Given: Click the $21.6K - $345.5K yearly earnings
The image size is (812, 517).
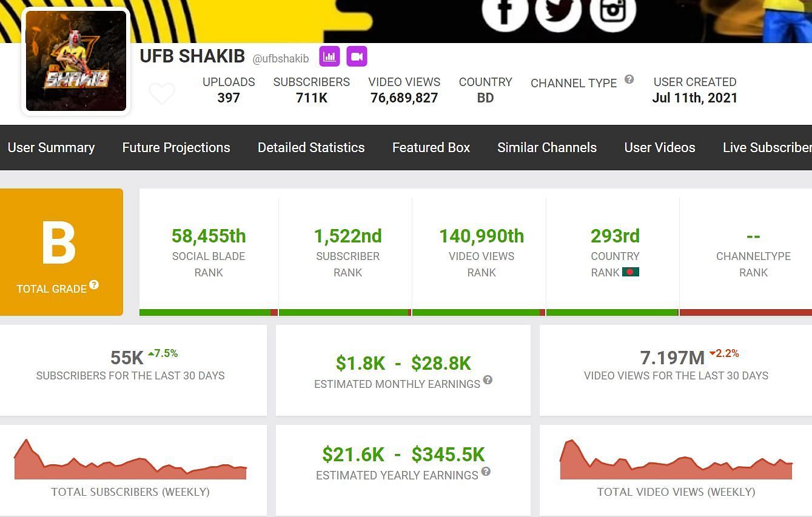Looking at the screenshot, I should coord(403,455).
